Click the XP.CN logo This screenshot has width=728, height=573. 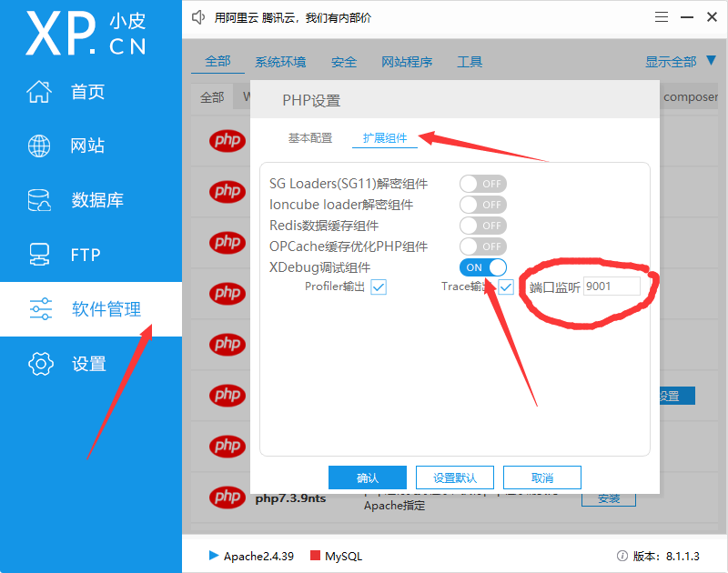[x=86, y=34]
